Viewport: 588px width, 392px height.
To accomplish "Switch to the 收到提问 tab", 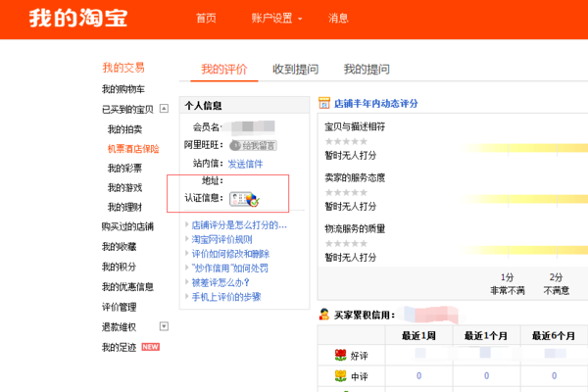I will point(295,69).
